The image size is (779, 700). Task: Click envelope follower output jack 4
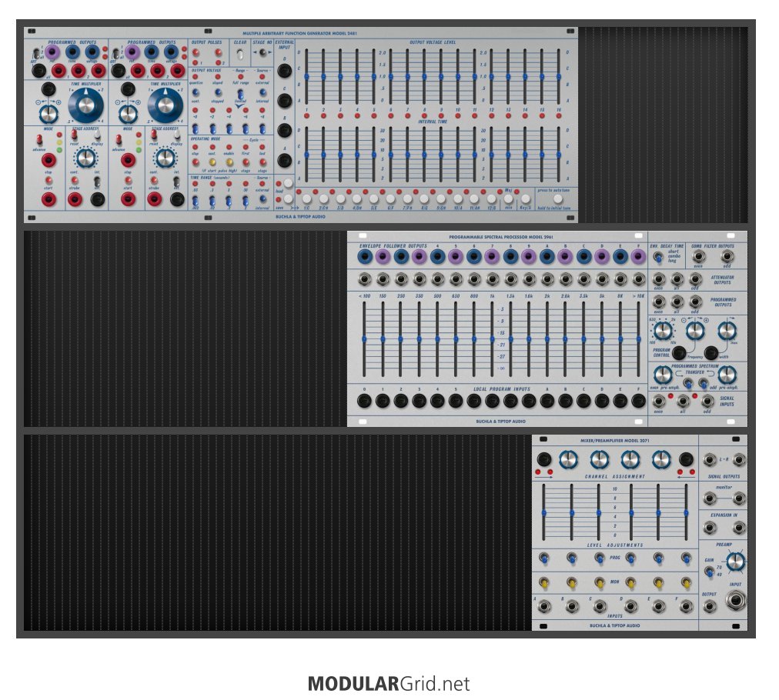coord(437,256)
